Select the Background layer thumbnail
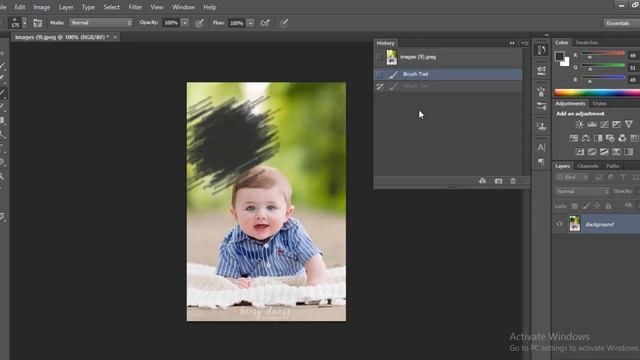The image size is (640, 360). click(x=575, y=224)
